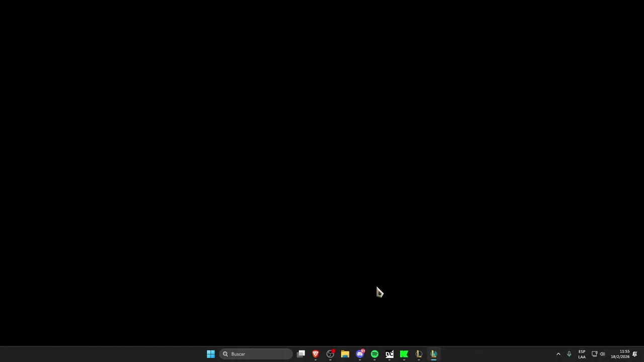Viewport: 644px width, 362px height.
Task: Open the Windows Start menu
Action: [x=211, y=354]
